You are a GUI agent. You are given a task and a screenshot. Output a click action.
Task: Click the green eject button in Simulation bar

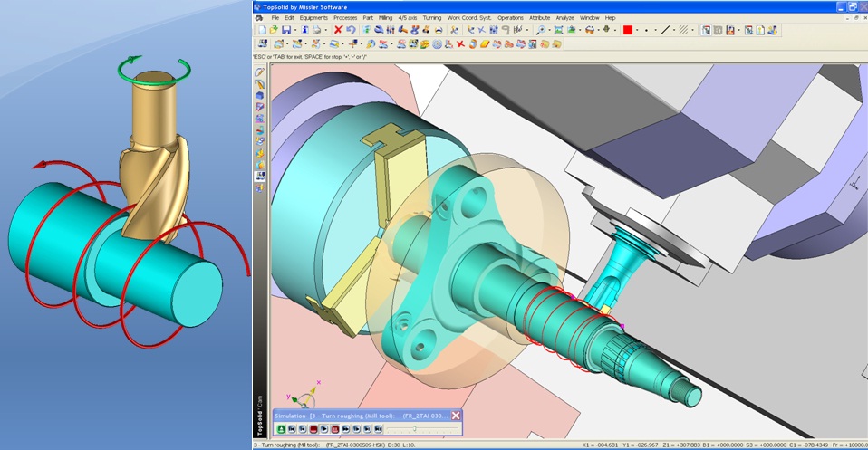281,429
